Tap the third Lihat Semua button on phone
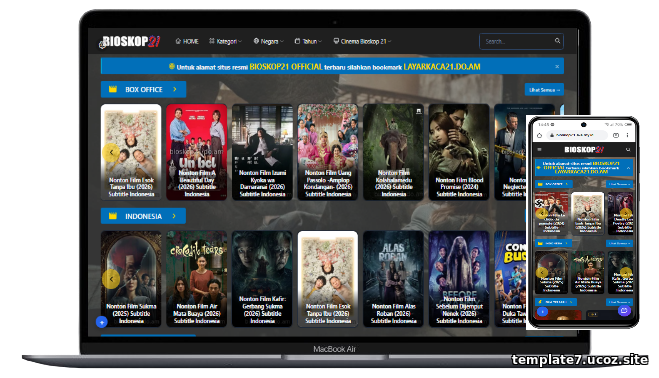 coord(619,302)
